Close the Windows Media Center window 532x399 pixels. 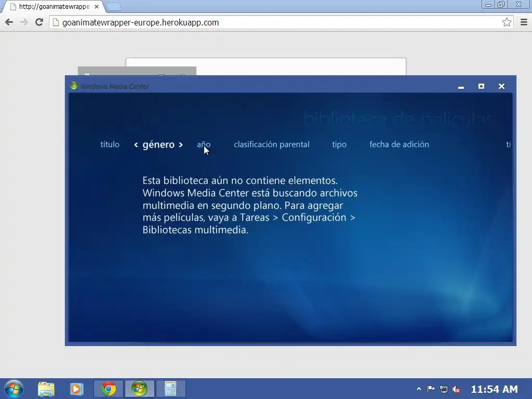pyautogui.click(x=501, y=86)
